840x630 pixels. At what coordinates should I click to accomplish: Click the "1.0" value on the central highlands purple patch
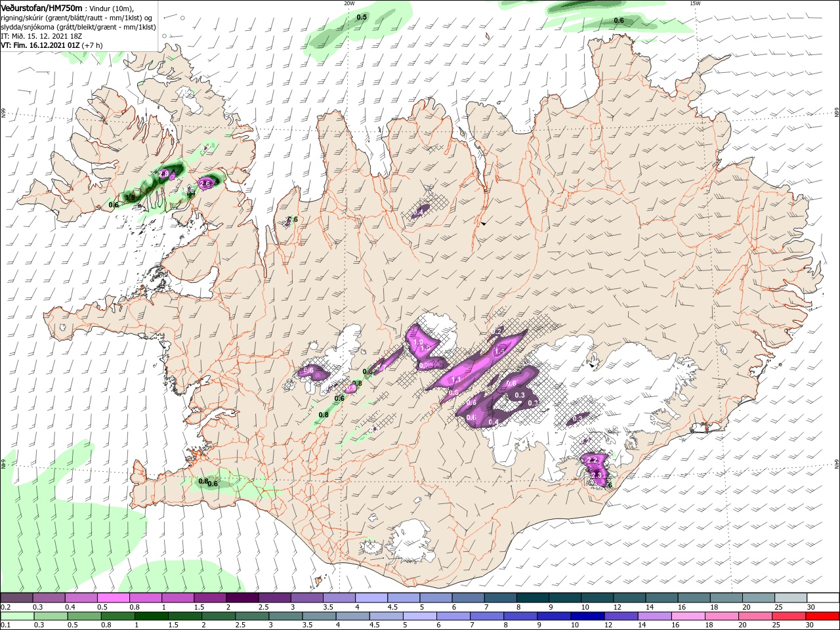pyautogui.click(x=418, y=343)
